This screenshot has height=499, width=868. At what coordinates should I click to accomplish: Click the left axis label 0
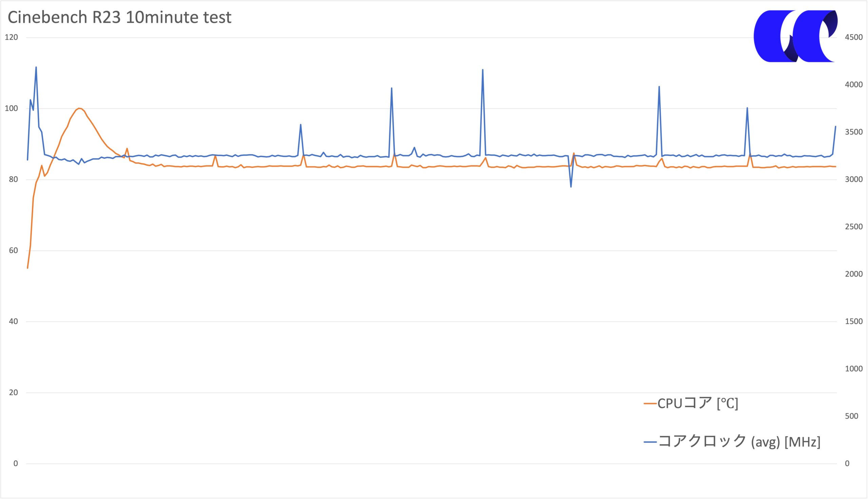click(16, 464)
